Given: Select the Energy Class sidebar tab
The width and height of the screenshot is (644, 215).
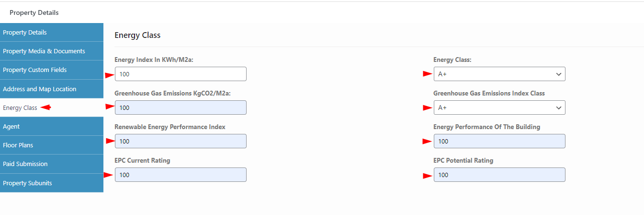Looking at the screenshot, I should pyautogui.click(x=51, y=107).
